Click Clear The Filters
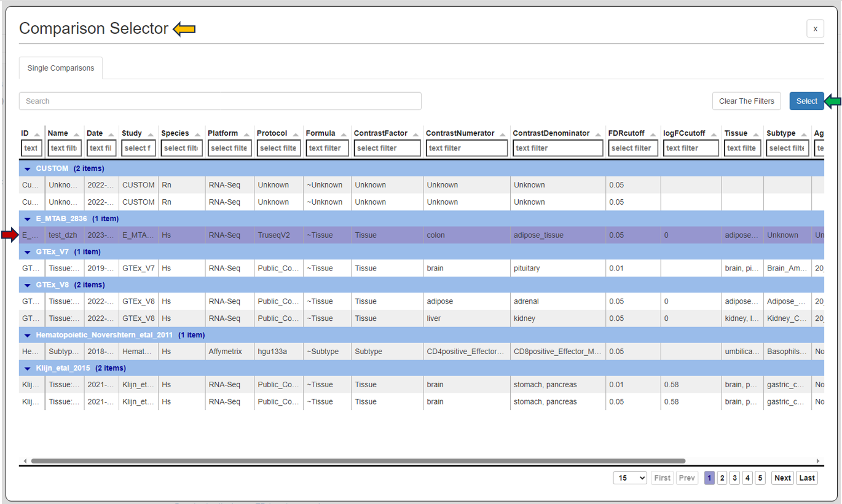Screen dimensions: 842x504 point(746,101)
